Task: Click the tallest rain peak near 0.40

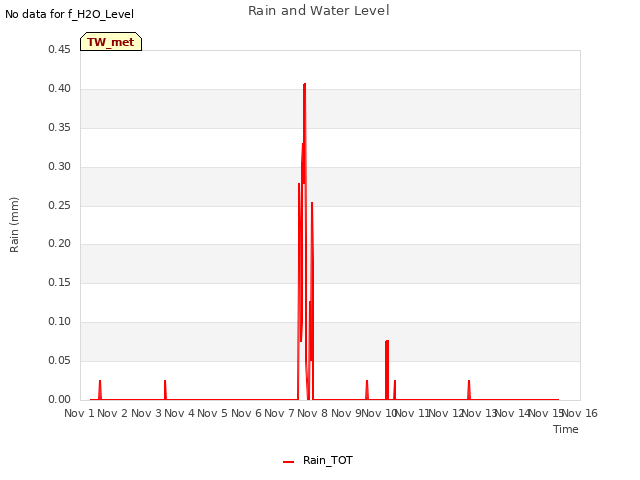Action: point(304,84)
